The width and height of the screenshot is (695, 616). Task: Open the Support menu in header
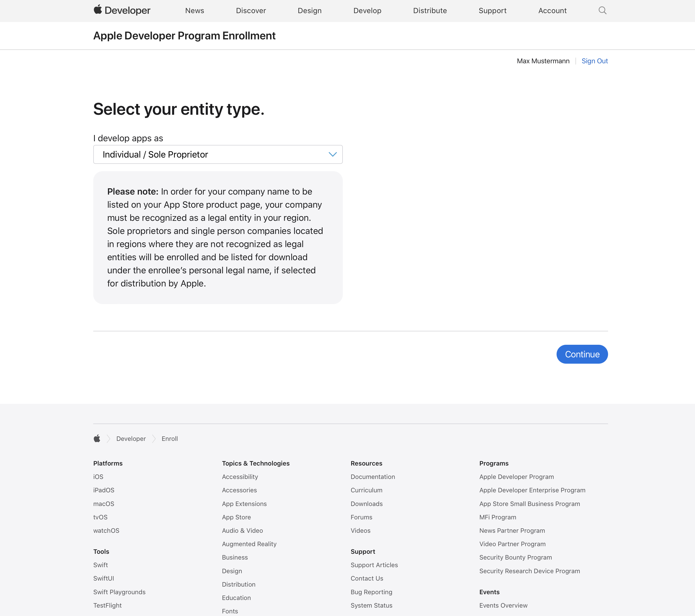(x=492, y=11)
